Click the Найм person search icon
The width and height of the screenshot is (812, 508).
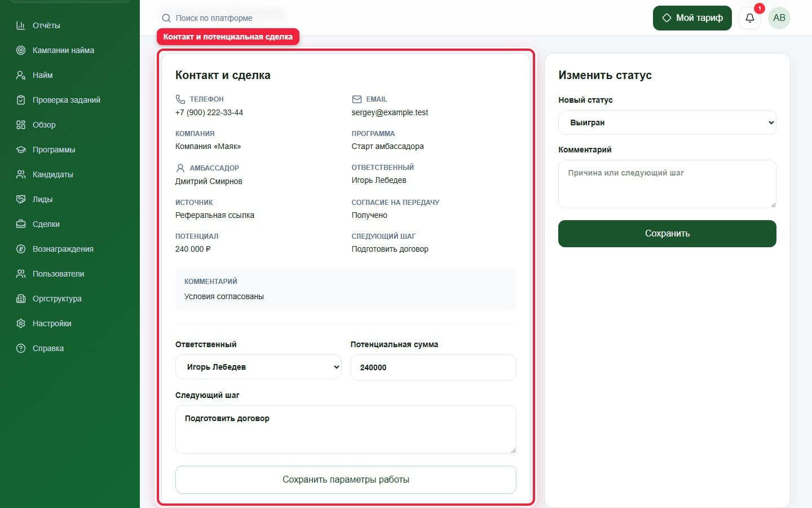pos(21,75)
